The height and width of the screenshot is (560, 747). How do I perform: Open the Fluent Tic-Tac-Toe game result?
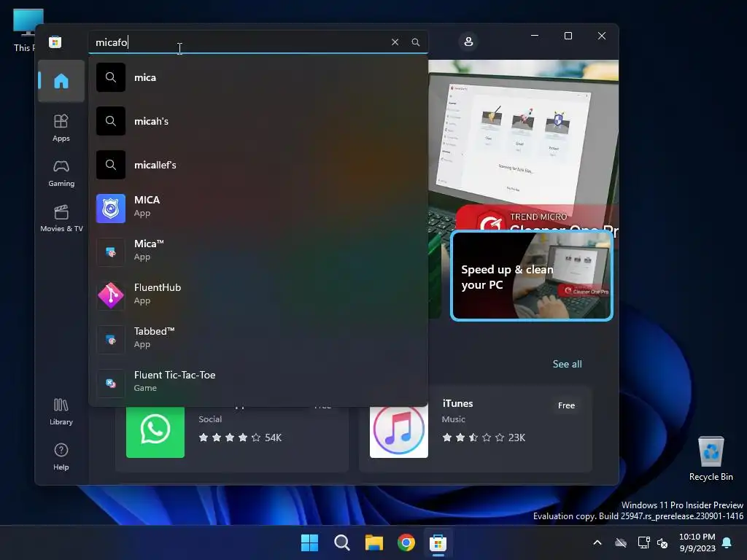click(258, 384)
